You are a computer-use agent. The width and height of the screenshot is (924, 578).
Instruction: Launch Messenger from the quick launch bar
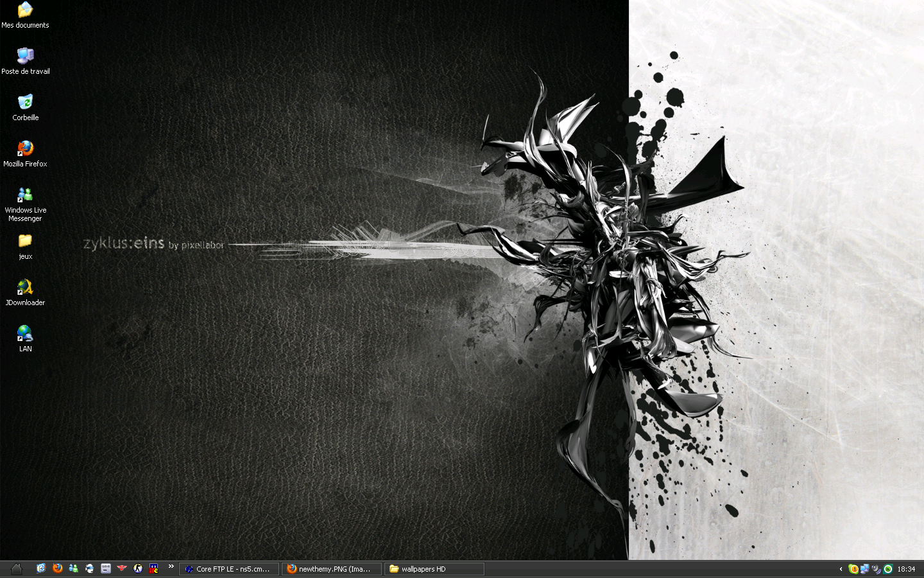(73, 568)
